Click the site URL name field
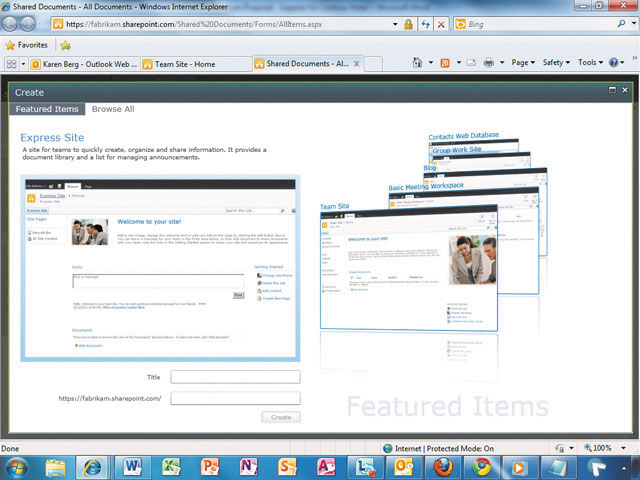Viewport: 640px width, 480px height. 236,398
